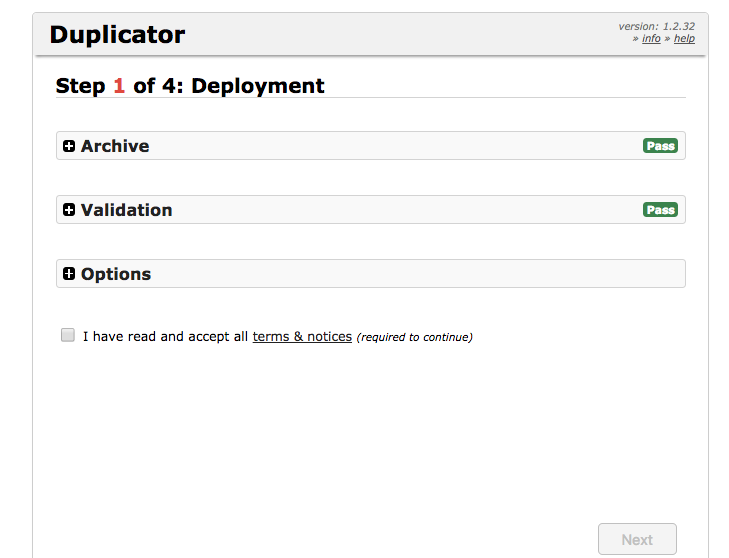This screenshot has width=729, height=558.
Task: Click the plus icon beside Archive
Action: 69,146
